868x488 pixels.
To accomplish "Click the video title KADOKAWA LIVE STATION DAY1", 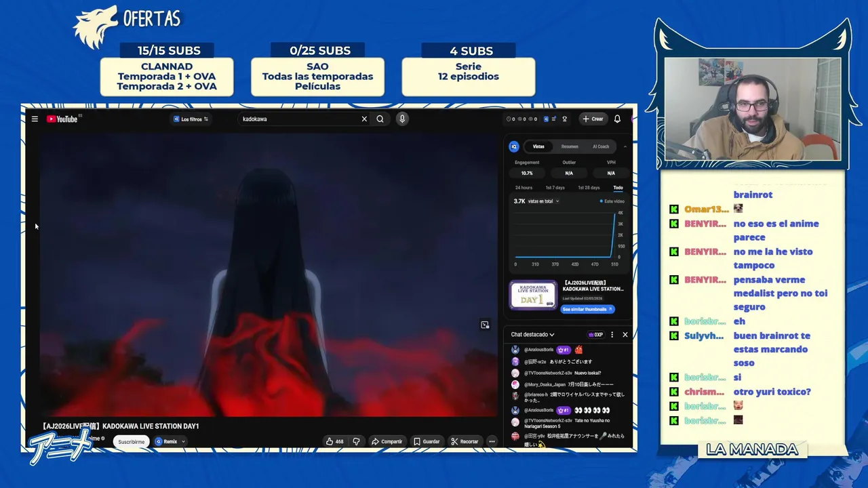I will [x=120, y=426].
